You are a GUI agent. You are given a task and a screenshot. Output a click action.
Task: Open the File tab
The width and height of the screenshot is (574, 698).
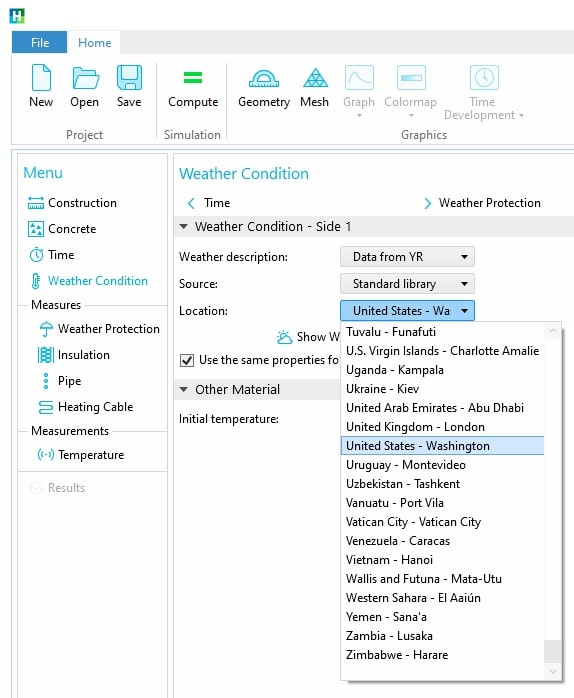40,42
